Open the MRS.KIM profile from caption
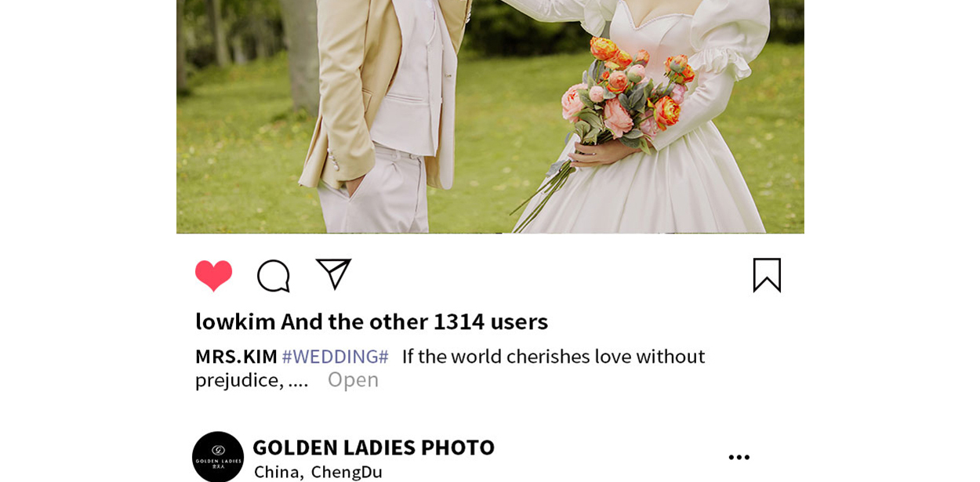 pos(236,357)
